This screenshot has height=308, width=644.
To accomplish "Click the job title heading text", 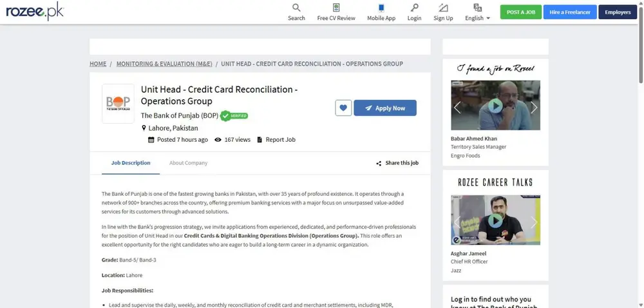I will coord(220,95).
